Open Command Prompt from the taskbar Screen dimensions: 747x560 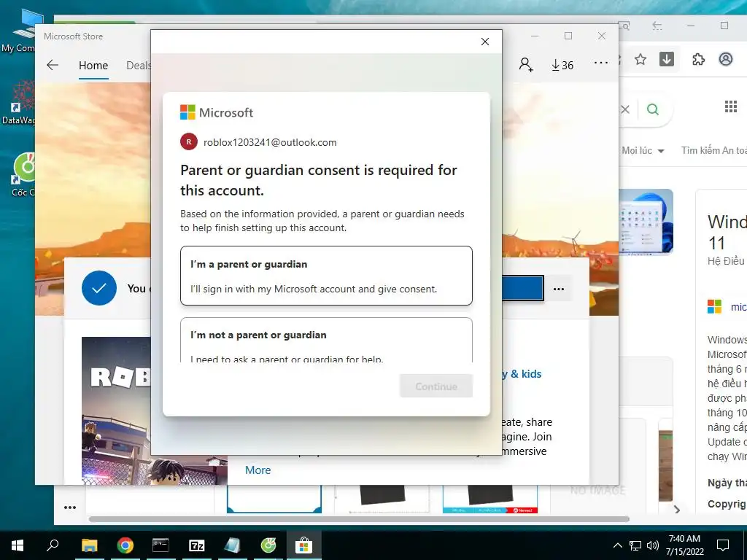pyautogui.click(x=160, y=545)
